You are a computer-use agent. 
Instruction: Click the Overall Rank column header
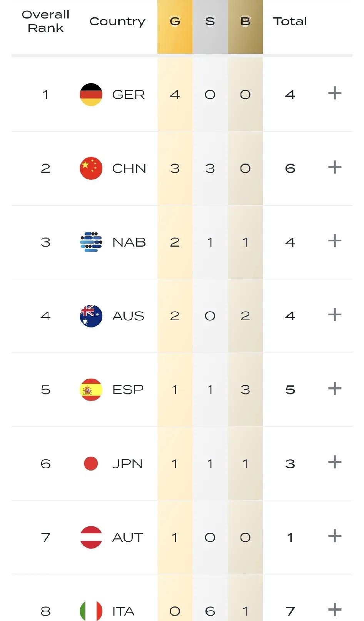[x=45, y=21]
